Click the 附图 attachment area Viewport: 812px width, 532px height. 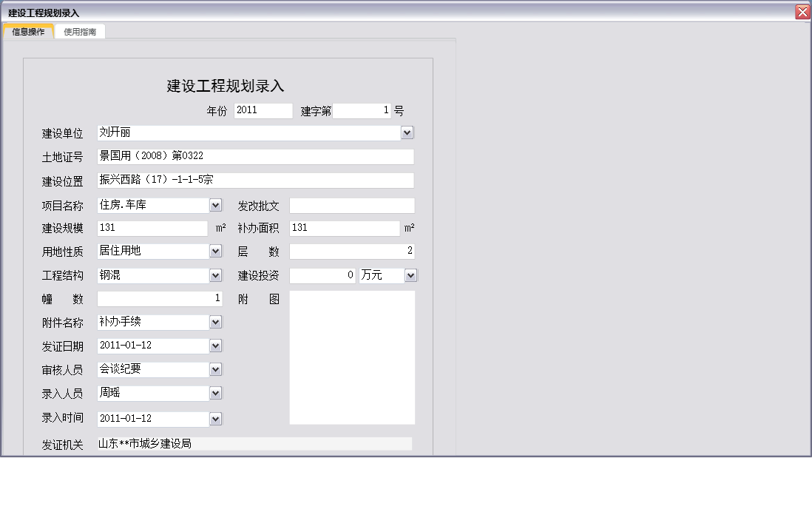(x=352, y=357)
